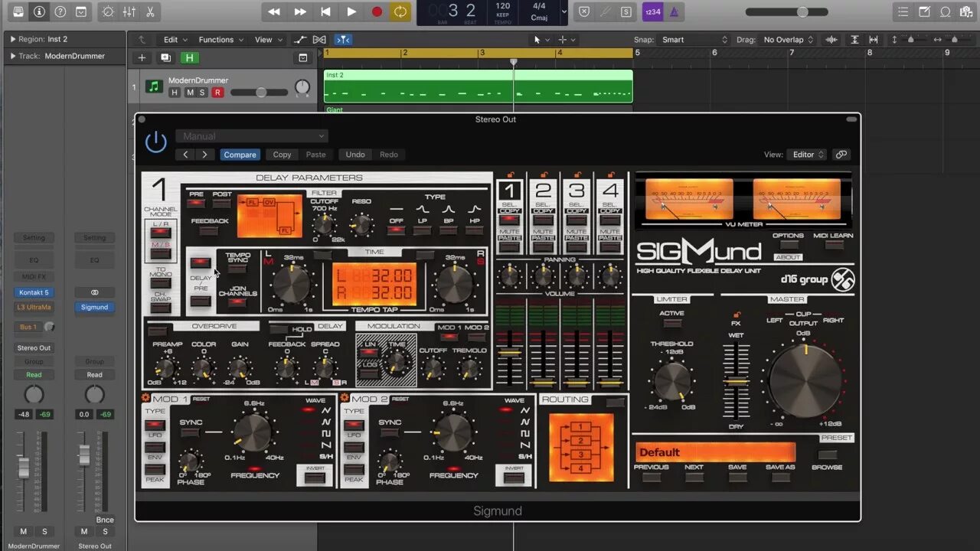The image size is (980, 551).
Task: Toggle the green global Hide H button
Action: click(188, 57)
